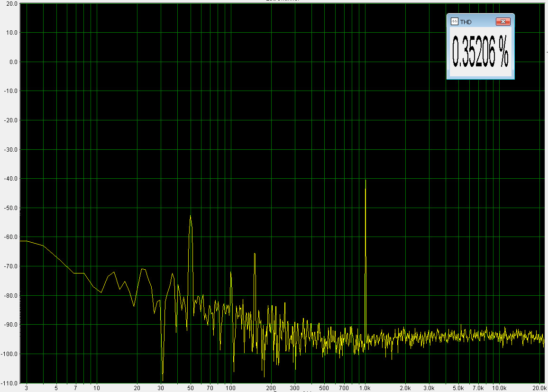Click the 50 Hz hum peak tip
The height and width of the screenshot is (392, 548).
191,216
